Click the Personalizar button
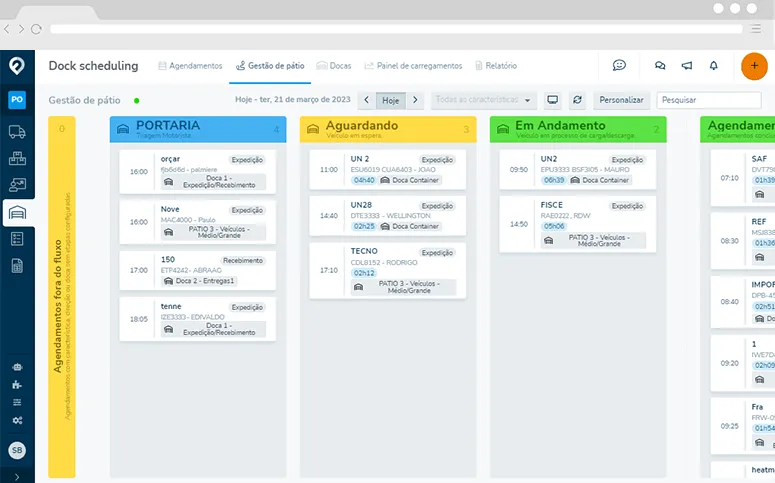This screenshot has height=483, width=775. [x=621, y=100]
